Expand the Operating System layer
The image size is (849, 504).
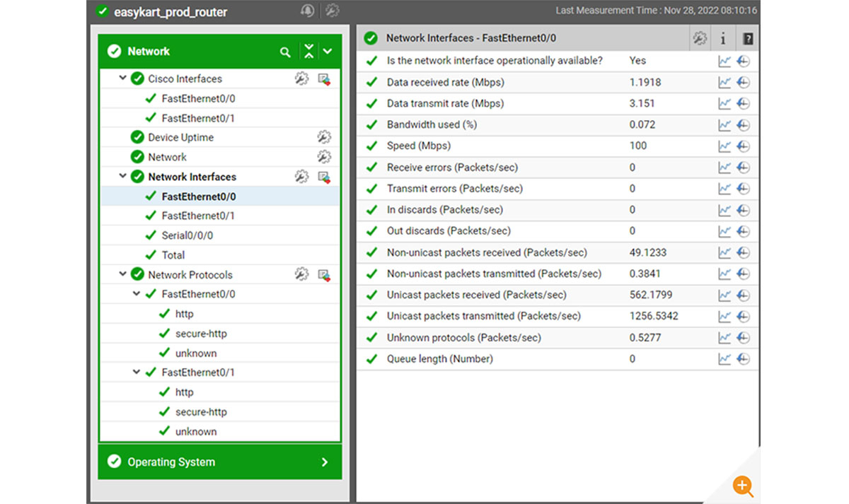(x=325, y=462)
